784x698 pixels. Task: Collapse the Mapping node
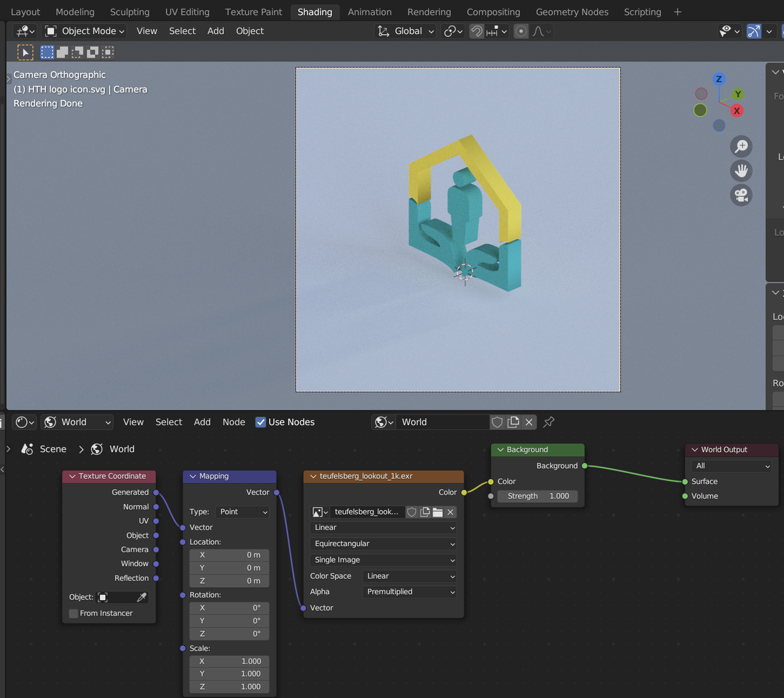[x=193, y=476]
